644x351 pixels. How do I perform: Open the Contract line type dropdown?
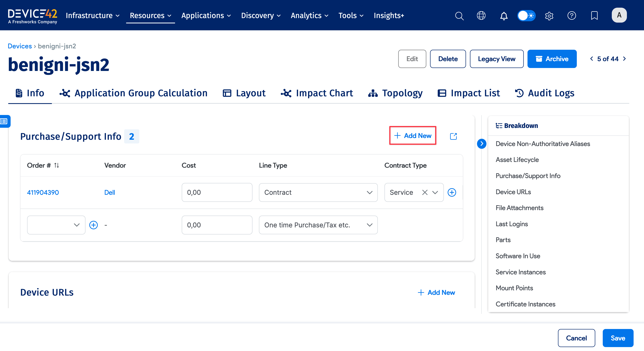(x=318, y=192)
